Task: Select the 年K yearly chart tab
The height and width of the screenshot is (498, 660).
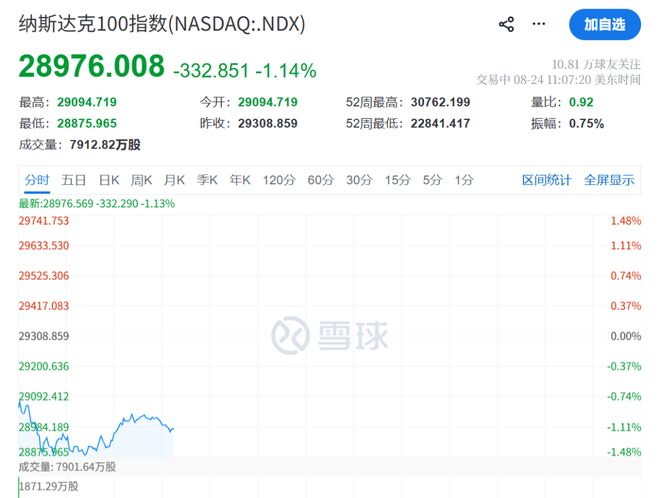Action: (x=240, y=180)
